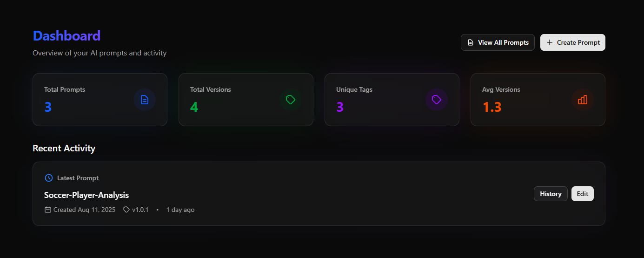
Task: Click the small tag icon next to v1.0.1
Action: coord(126,210)
